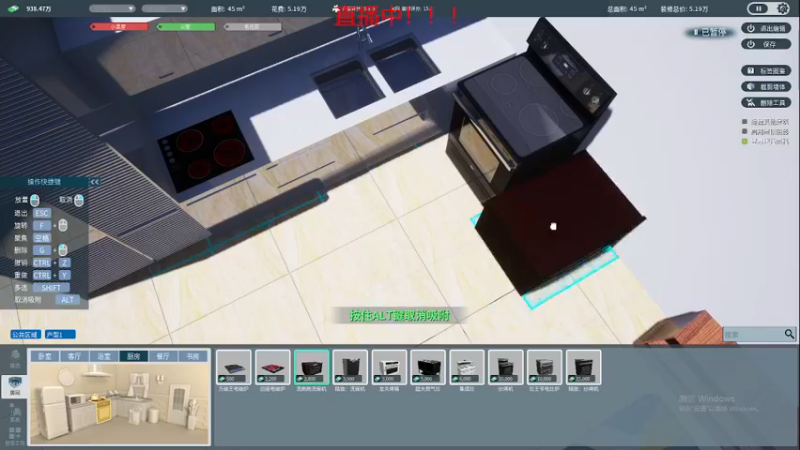The width and height of the screenshot is (800, 450).
Task: Click the kitchen room preview image
Action: point(119,403)
